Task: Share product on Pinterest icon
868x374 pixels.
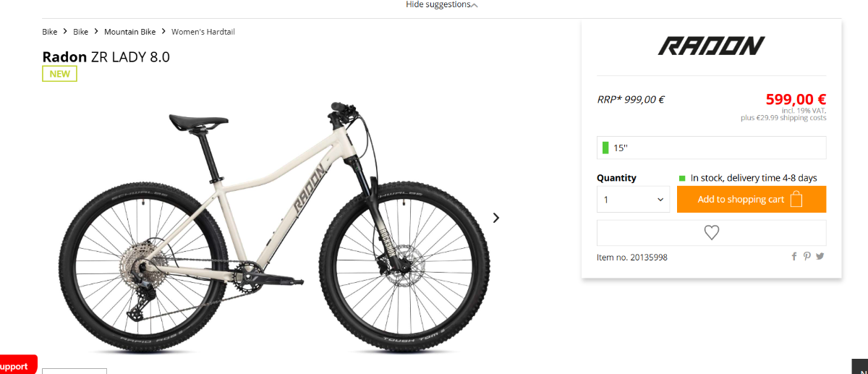Action: click(x=807, y=256)
